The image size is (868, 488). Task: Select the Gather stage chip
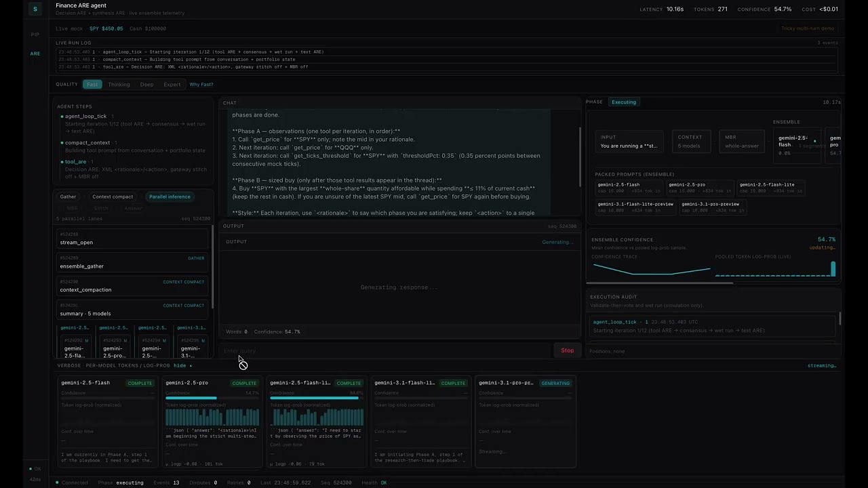click(68, 197)
